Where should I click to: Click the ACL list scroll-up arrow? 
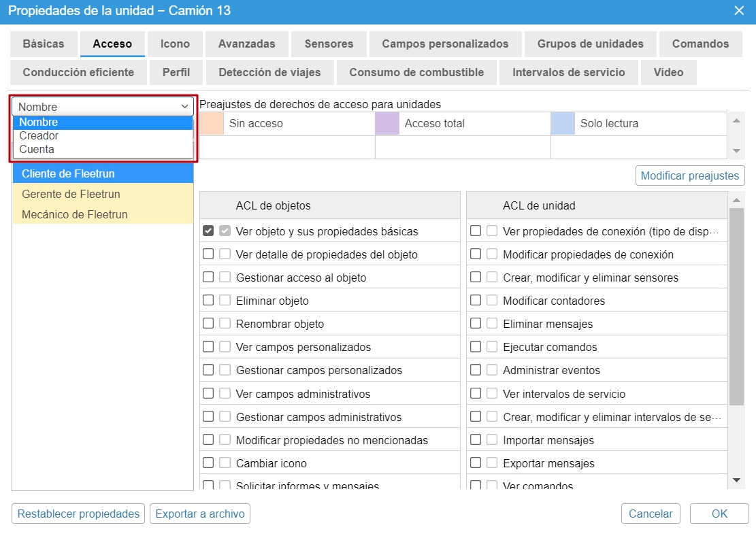pyautogui.click(x=736, y=200)
